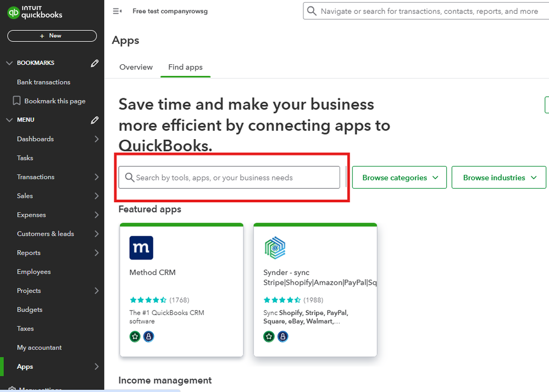Open Customers & leads menu item
The image size is (549, 392).
coord(46,234)
